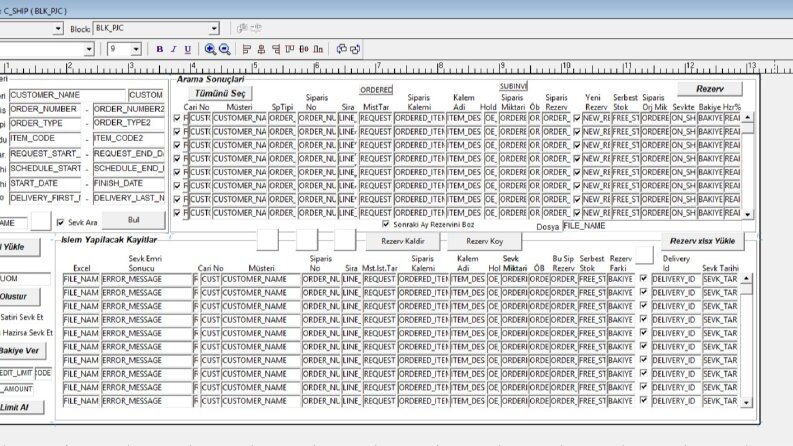Image resolution: width=793 pixels, height=446 pixels.
Task: Click first greyed icon beside Block dropdown
Action: click(242, 28)
